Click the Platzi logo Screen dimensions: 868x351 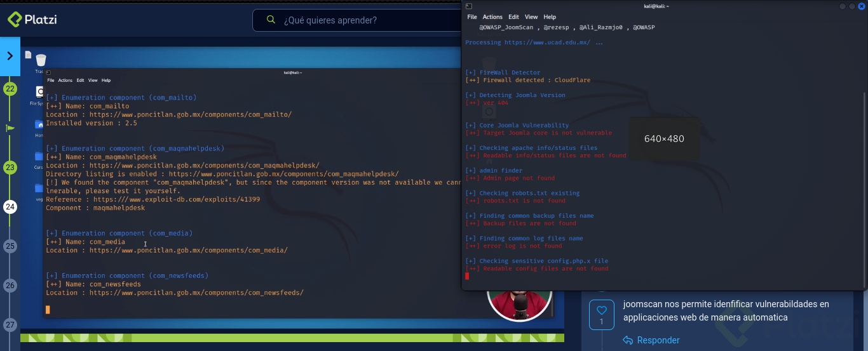tap(32, 20)
